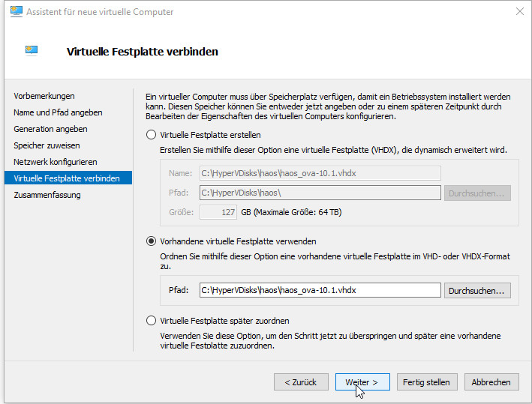The height and width of the screenshot is (404, 532).
Task: Jump to 'Zusammenfassung' step
Action: tap(47, 195)
